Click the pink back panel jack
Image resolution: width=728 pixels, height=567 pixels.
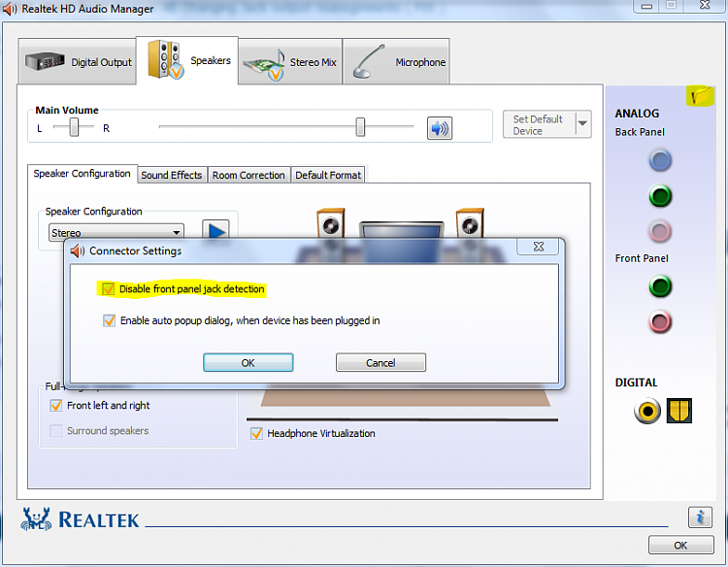tap(660, 231)
